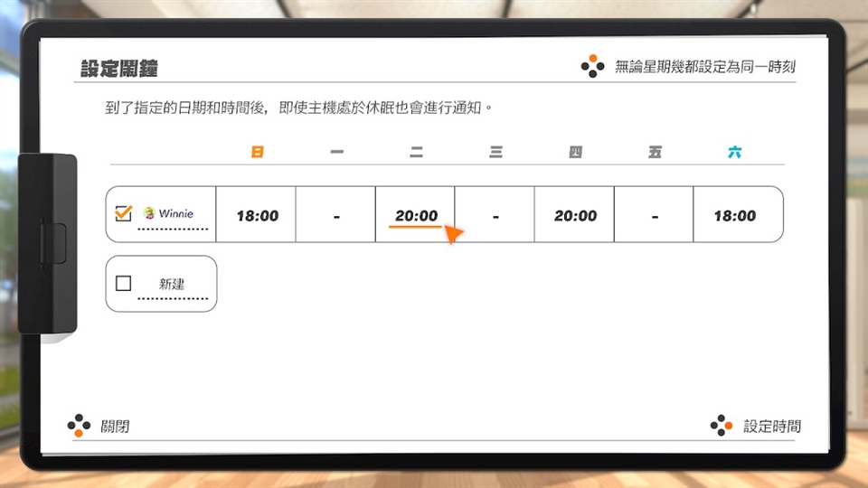
Task: Click the 四 Thursday column header
Action: tap(575, 152)
